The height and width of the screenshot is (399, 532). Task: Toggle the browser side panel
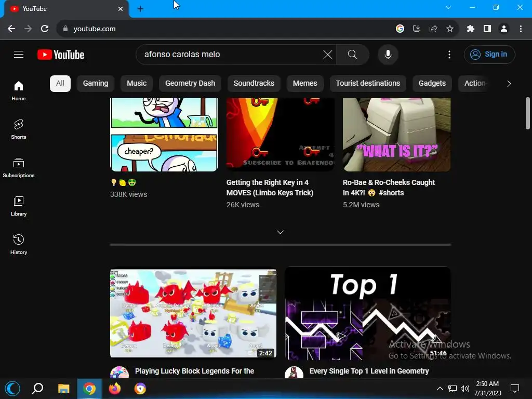[487, 29]
